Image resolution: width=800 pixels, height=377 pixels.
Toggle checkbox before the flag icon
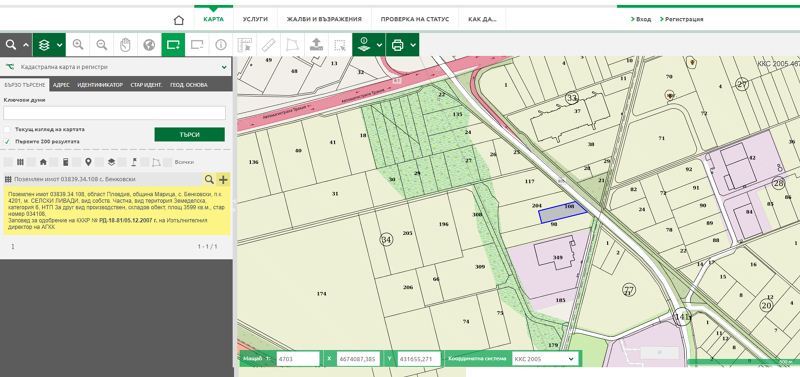pos(122,162)
